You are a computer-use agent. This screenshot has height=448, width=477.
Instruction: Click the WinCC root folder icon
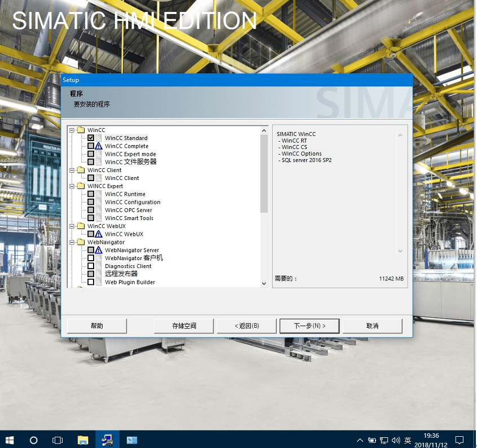coord(81,130)
